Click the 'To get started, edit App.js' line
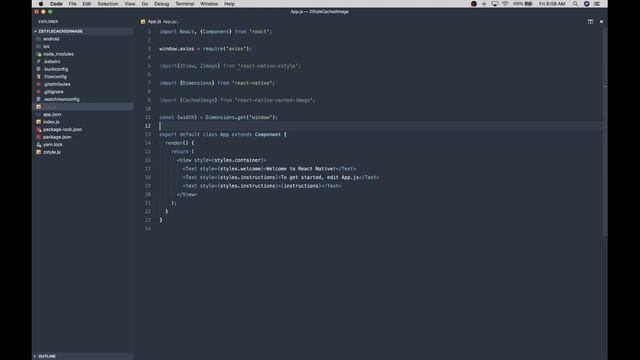 (x=280, y=177)
